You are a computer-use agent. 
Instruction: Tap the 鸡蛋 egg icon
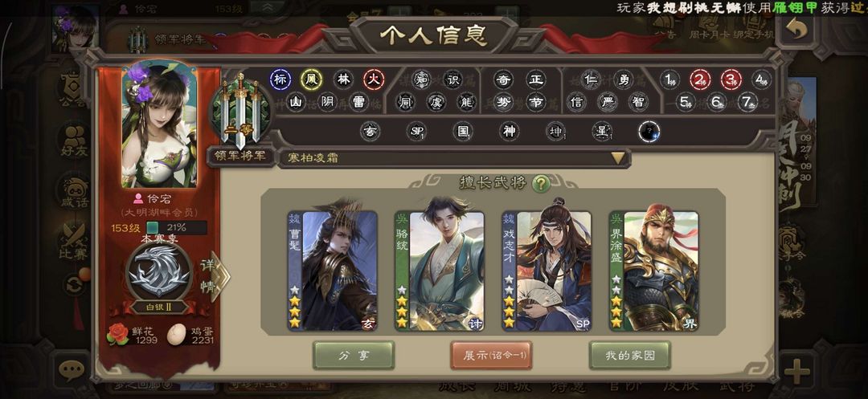coord(177,334)
